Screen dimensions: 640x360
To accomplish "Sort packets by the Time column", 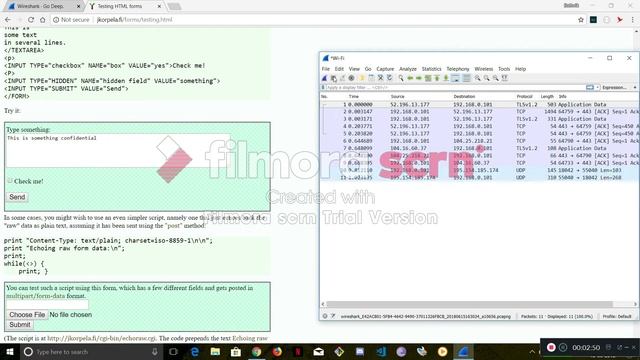I will coord(353,97).
